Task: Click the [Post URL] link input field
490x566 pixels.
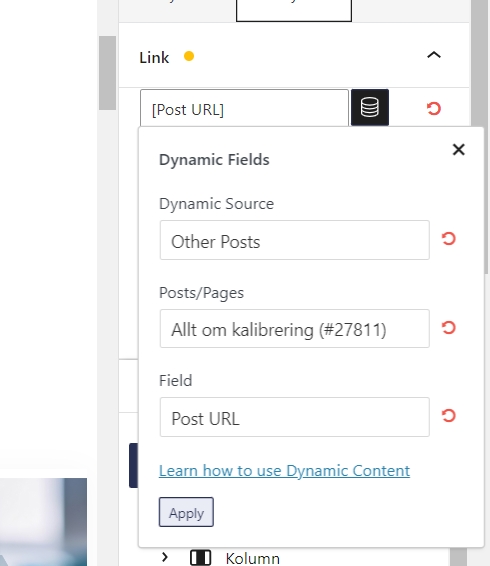Action: (x=244, y=108)
